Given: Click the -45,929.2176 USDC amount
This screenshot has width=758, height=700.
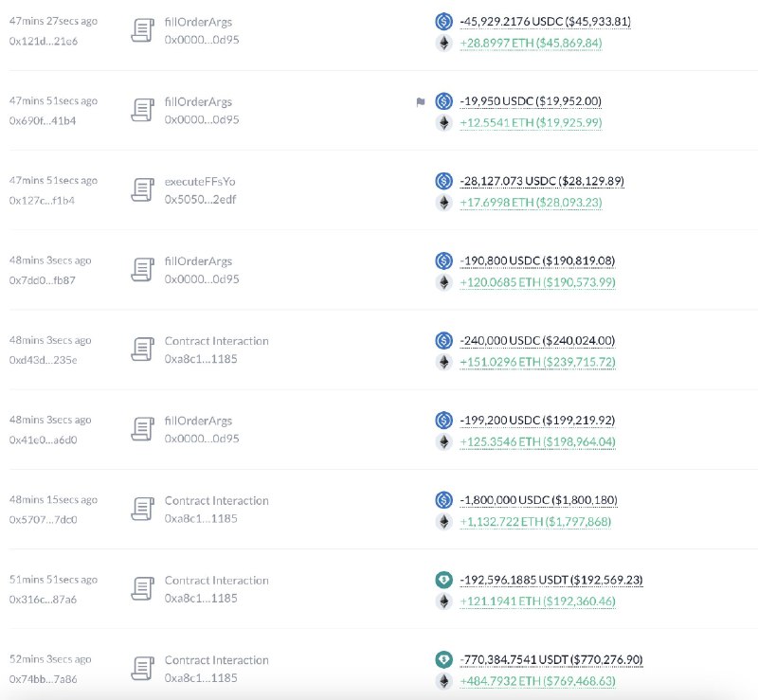Looking at the screenshot, I should tap(546, 22).
